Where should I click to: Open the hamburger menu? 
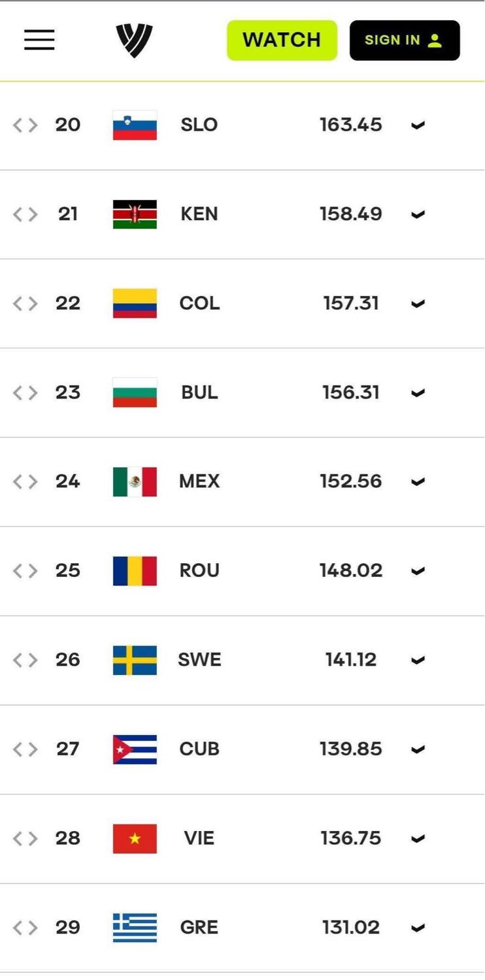tap(39, 40)
